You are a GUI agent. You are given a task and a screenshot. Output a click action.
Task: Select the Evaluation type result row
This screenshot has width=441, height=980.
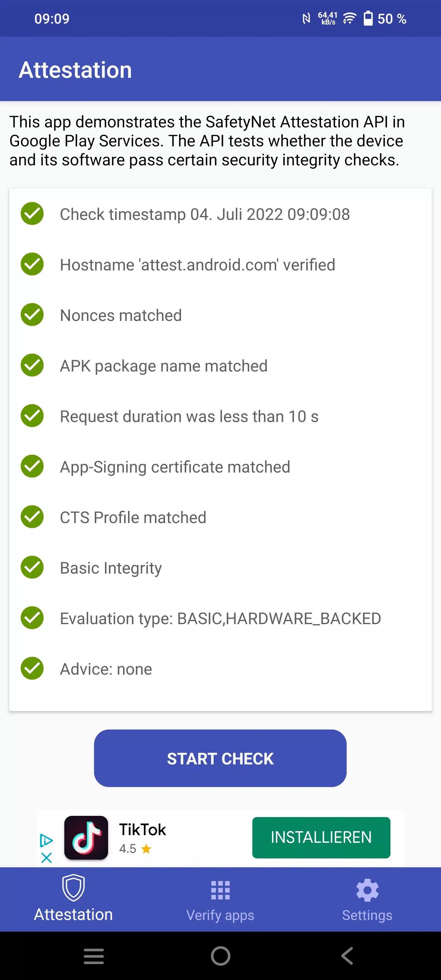coord(220,618)
